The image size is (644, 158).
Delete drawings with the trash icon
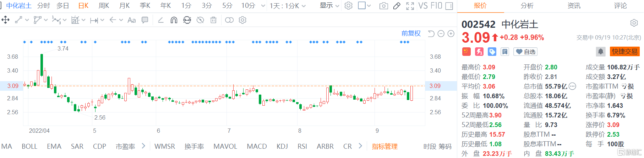click(x=213, y=20)
